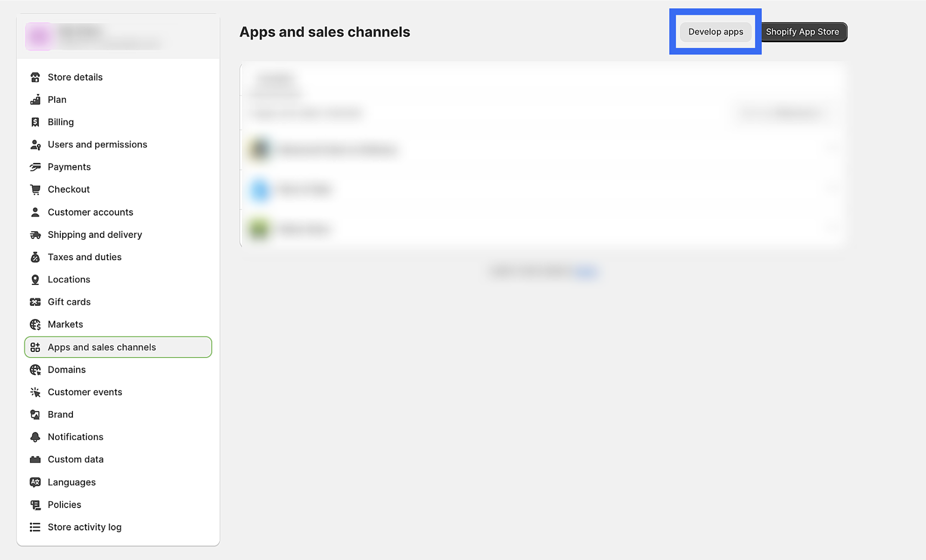The width and height of the screenshot is (926, 560).
Task: Click the Shipping and delivery icon
Action: click(x=36, y=235)
